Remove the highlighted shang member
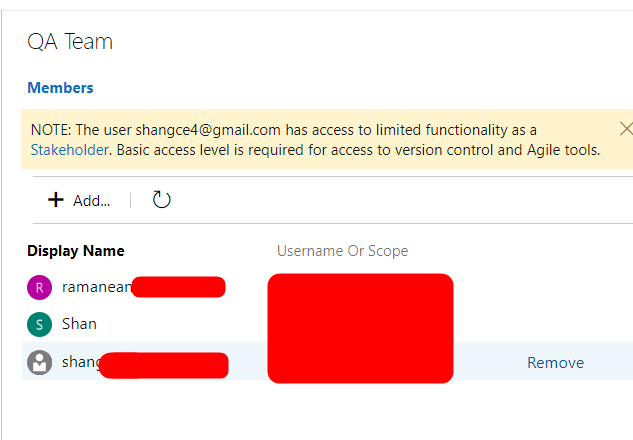Image resolution: width=633 pixels, height=440 pixels. pos(555,362)
